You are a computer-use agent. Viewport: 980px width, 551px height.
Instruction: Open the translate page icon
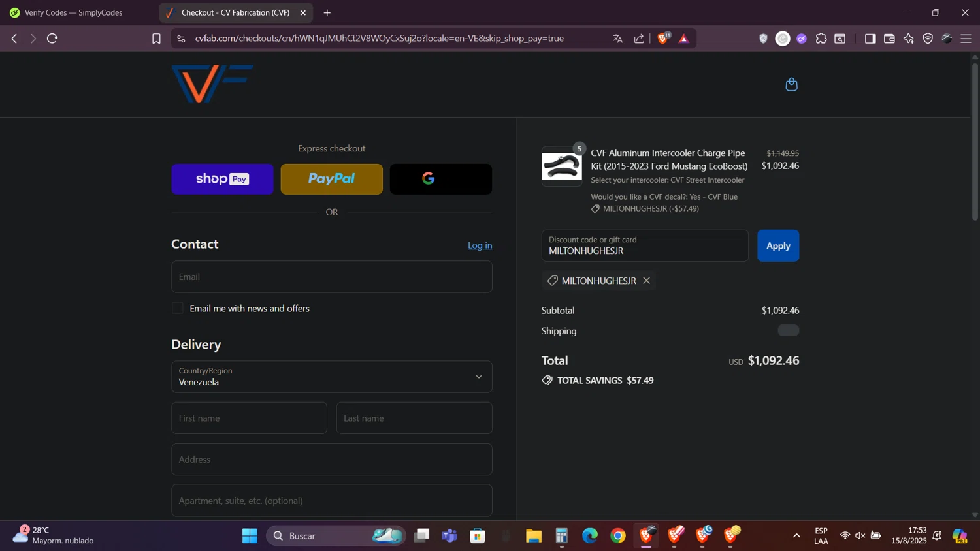[617, 39]
